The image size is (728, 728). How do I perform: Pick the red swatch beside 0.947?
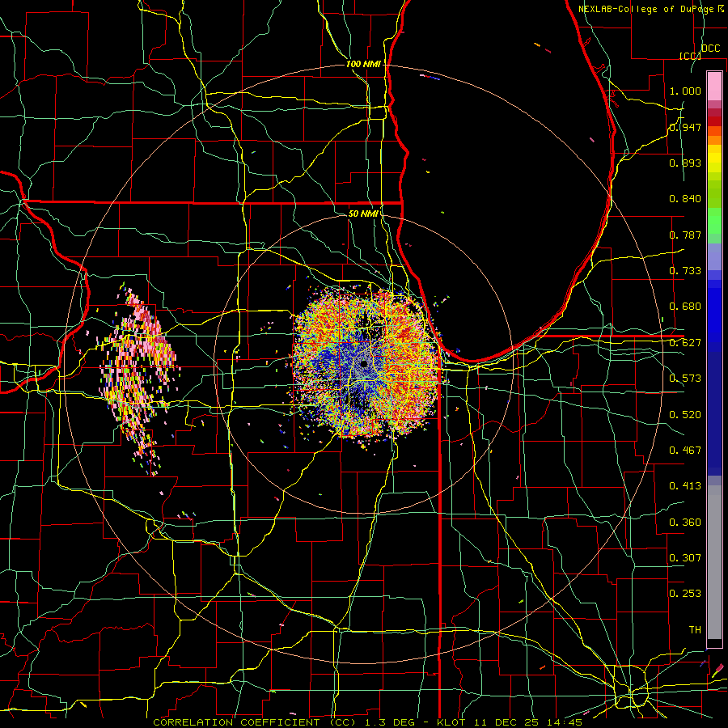714,121
